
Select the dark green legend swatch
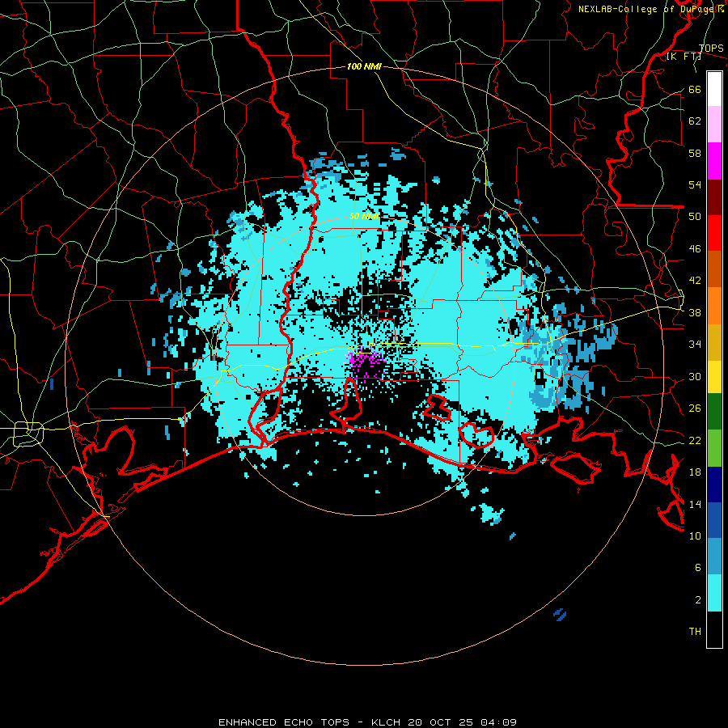pyautogui.click(x=714, y=412)
